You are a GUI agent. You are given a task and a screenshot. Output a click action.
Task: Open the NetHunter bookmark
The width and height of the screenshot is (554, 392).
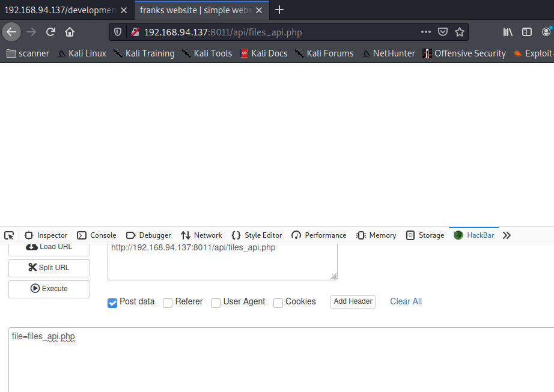click(389, 53)
